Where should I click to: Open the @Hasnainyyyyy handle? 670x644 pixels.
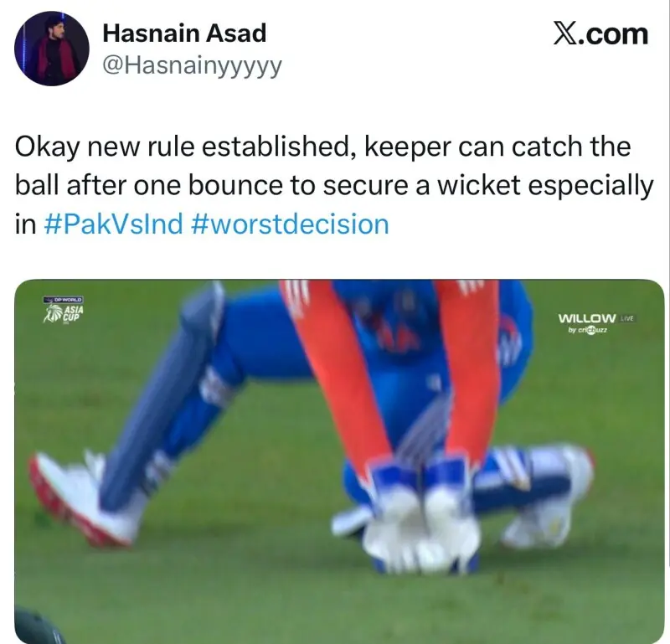pyautogui.click(x=193, y=66)
